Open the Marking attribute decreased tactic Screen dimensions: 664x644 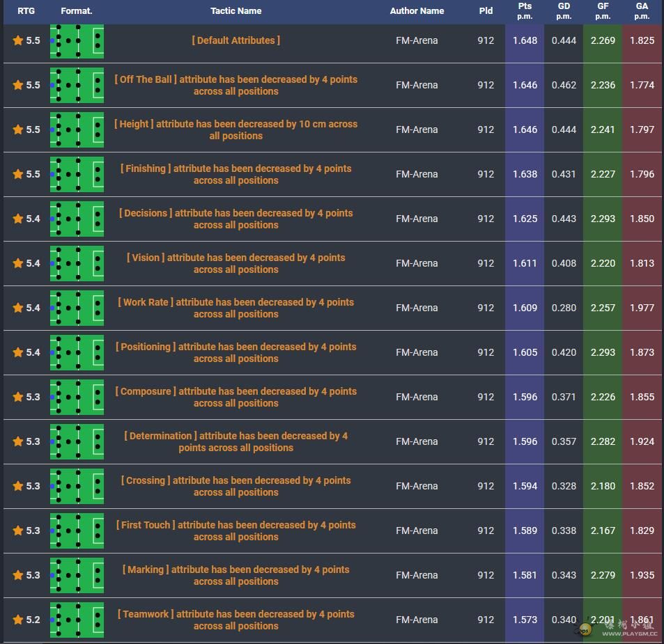click(x=236, y=575)
